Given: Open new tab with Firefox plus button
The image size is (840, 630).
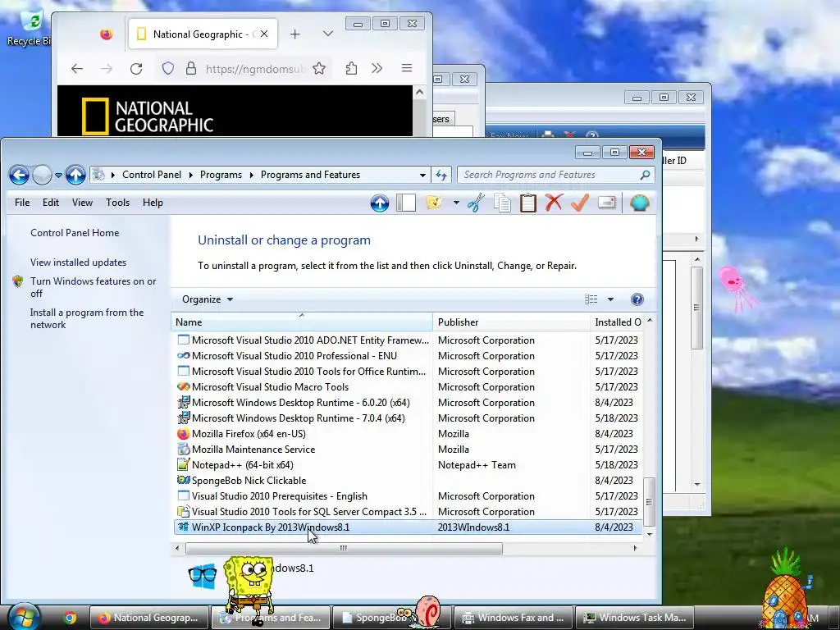Looking at the screenshot, I should pyautogui.click(x=294, y=34).
